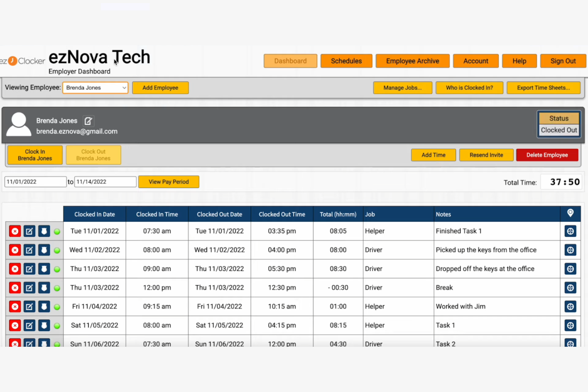Click Add Employee button
This screenshot has height=392, width=588.
point(161,88)
